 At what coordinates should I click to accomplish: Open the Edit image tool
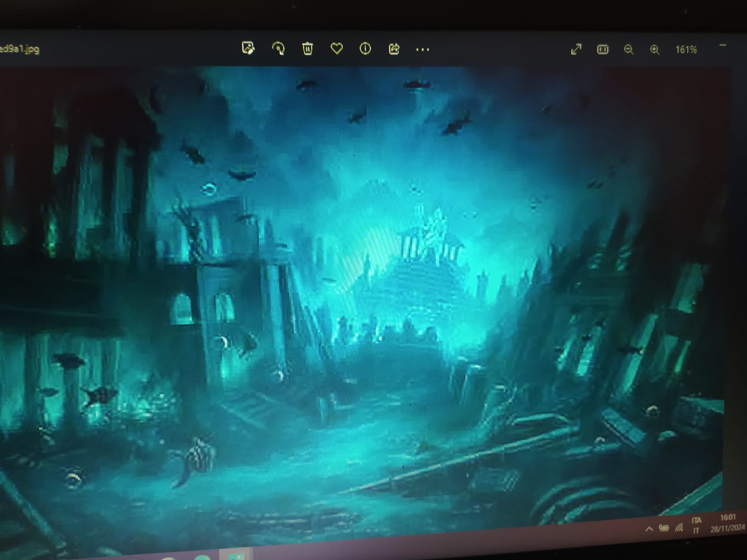(248, 48)
